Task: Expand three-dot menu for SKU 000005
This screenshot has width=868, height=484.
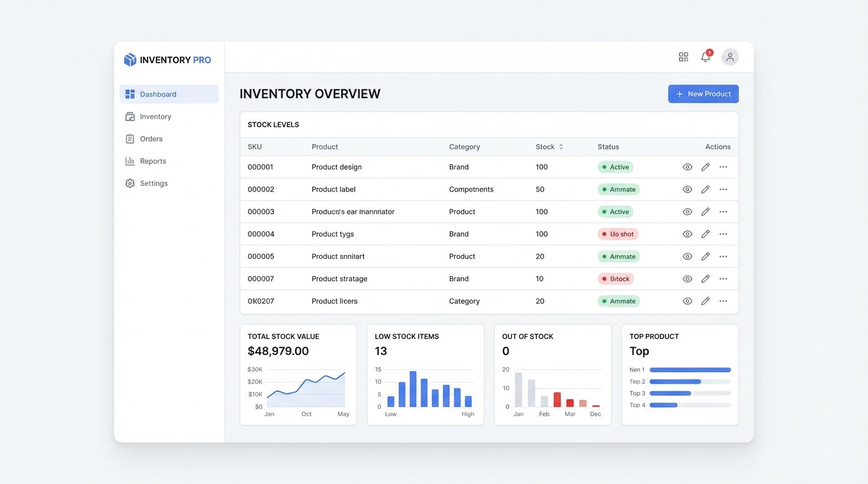Action: (723, 256)
